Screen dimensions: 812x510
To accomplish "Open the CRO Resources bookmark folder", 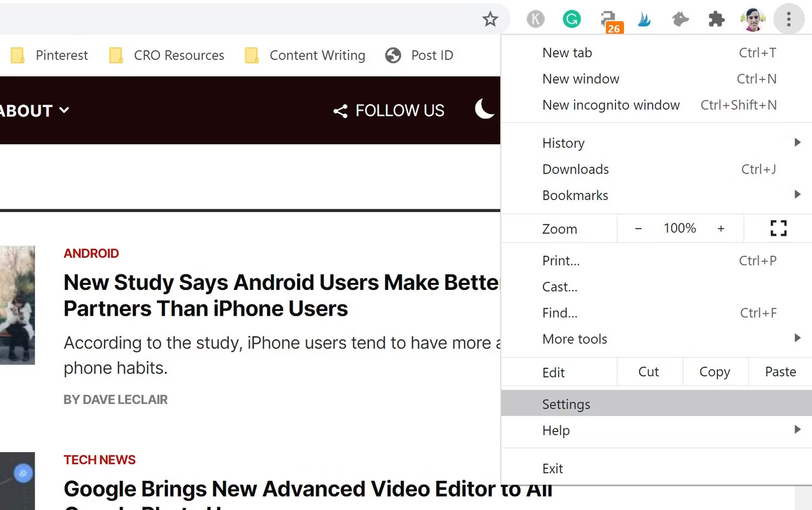I will 166,55.
